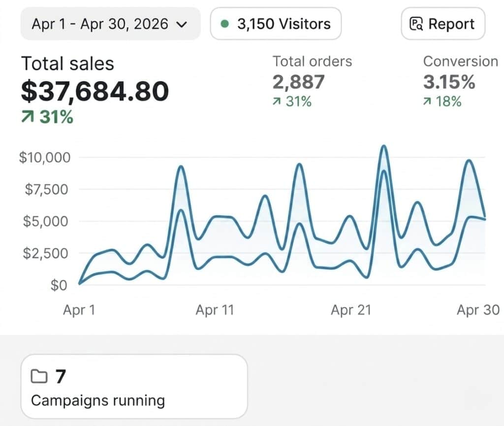Click the folder icon on campaigns card
The height and width of the screenshot is (426, 504).
point(39,376)
